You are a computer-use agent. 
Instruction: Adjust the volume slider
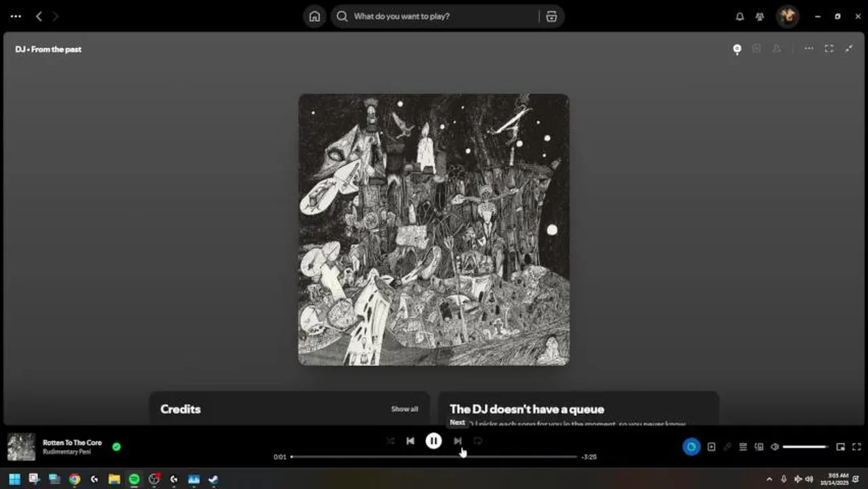pos(806,447)
